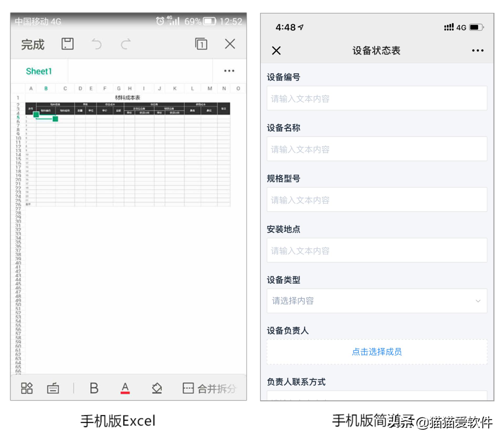Viewport: 504px width, 440px height.
Task: Select spreadsheet column header B
Action: (46, 89)
